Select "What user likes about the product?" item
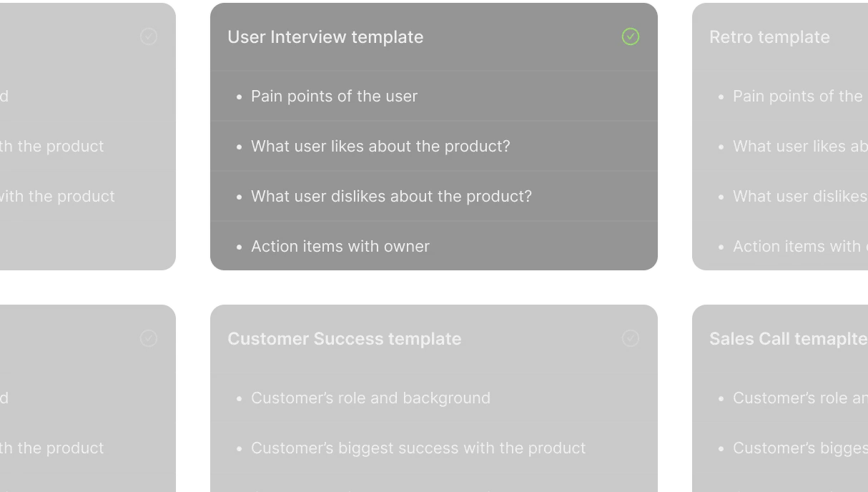The height and width of the screenshot is (492, 868). coord(380,147)
